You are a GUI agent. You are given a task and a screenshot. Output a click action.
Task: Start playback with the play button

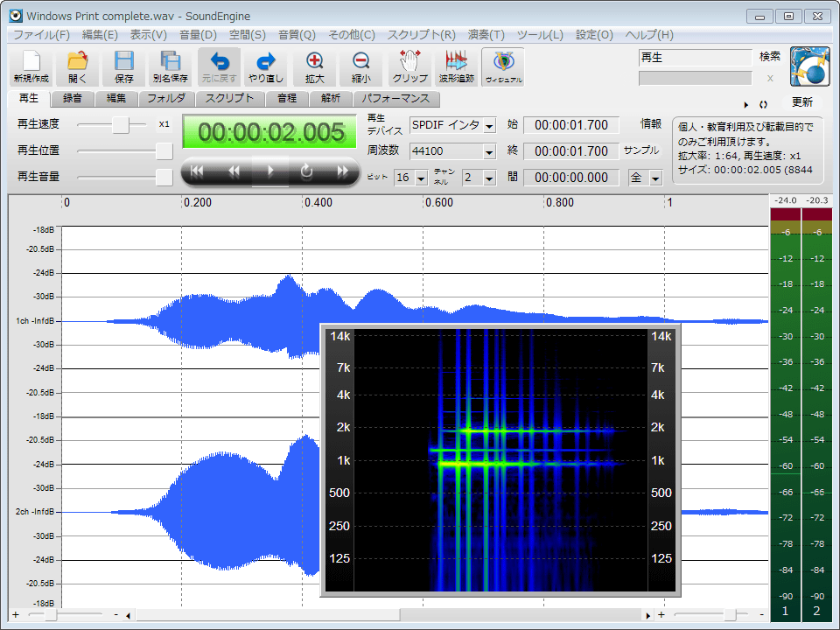[270, 171]
